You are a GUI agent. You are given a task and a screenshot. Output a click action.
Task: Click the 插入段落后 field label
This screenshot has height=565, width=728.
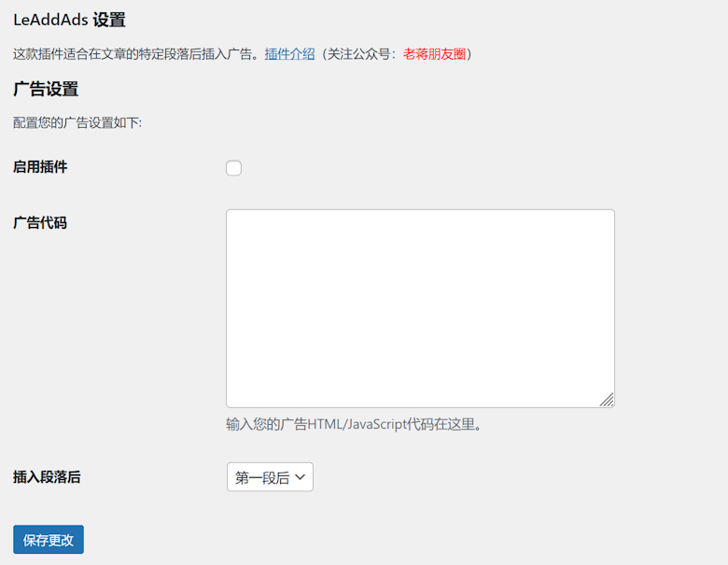(47, 476)
